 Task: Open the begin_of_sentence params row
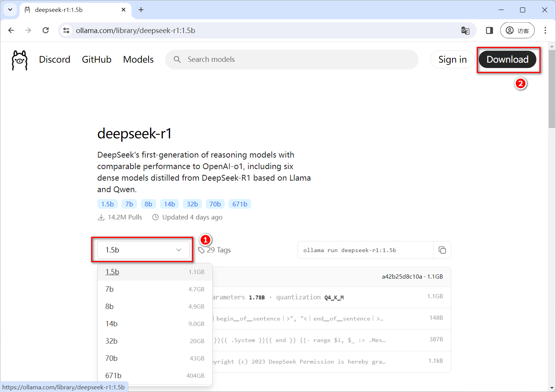[332, 319]
